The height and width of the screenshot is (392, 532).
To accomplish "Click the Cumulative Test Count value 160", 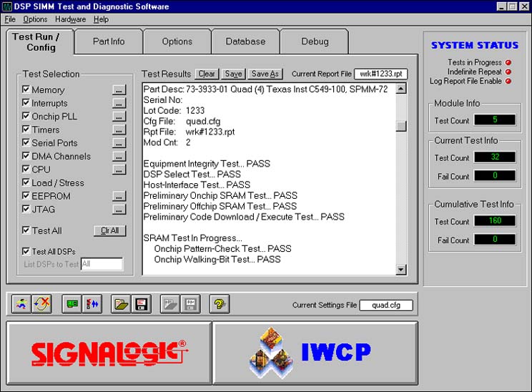I will click(x=495, y=220).
